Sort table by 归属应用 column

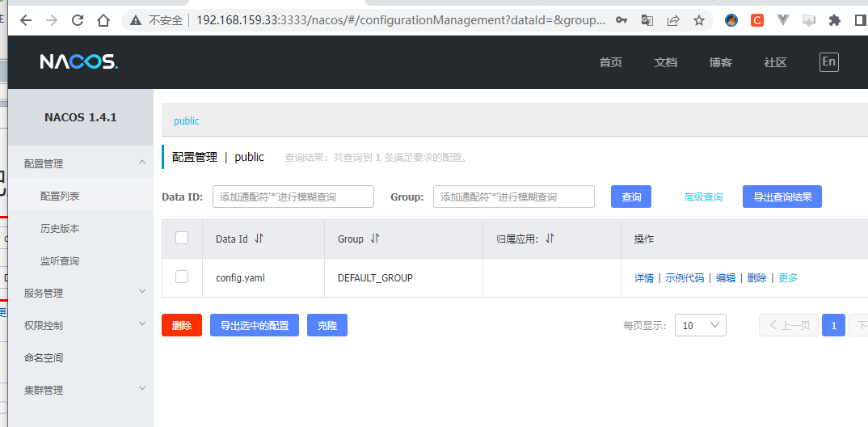tap(550, 239)
